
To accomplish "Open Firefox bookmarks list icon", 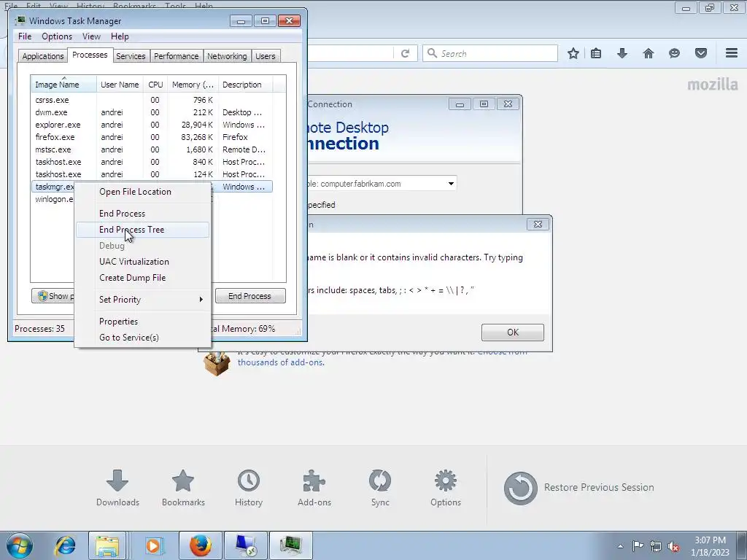I will click(596, 53).
